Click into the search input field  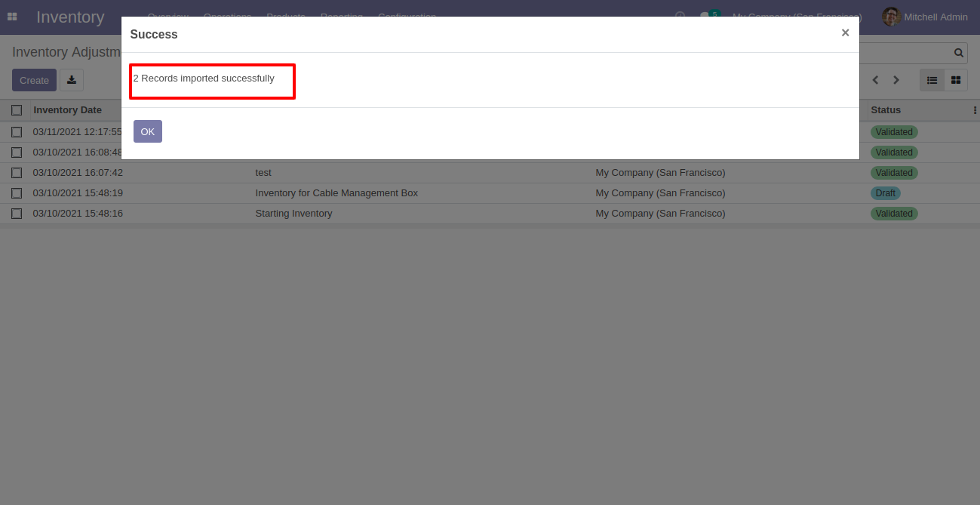point(905,53)
